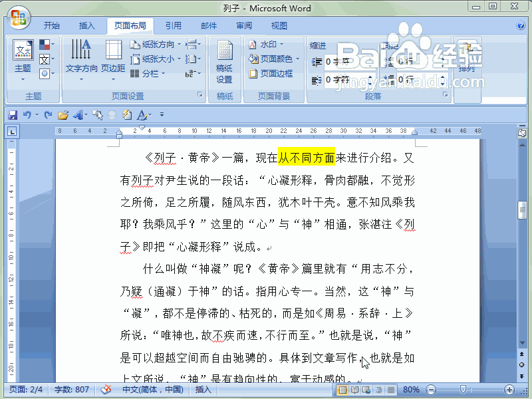The image size is (532, 399).
Task: Click previous page double-arrow button
Action: coord(522,354)
